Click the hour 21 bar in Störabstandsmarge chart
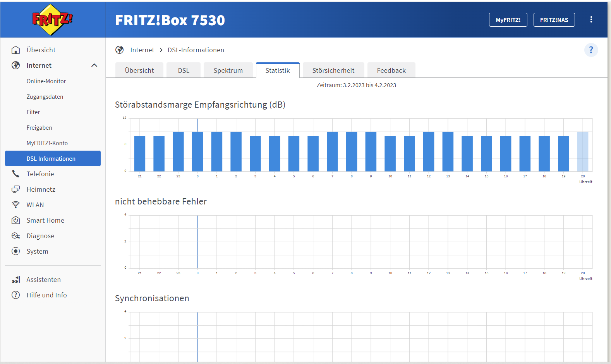Image resolution: width=611 pixels, height=364 pixels. coord(140,154)
